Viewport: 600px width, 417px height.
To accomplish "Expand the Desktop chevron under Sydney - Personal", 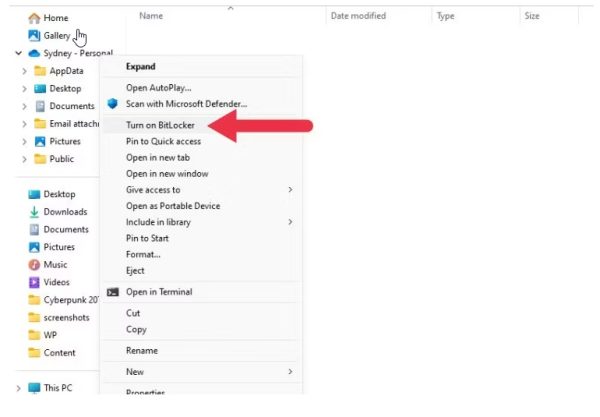I will 24,89.
